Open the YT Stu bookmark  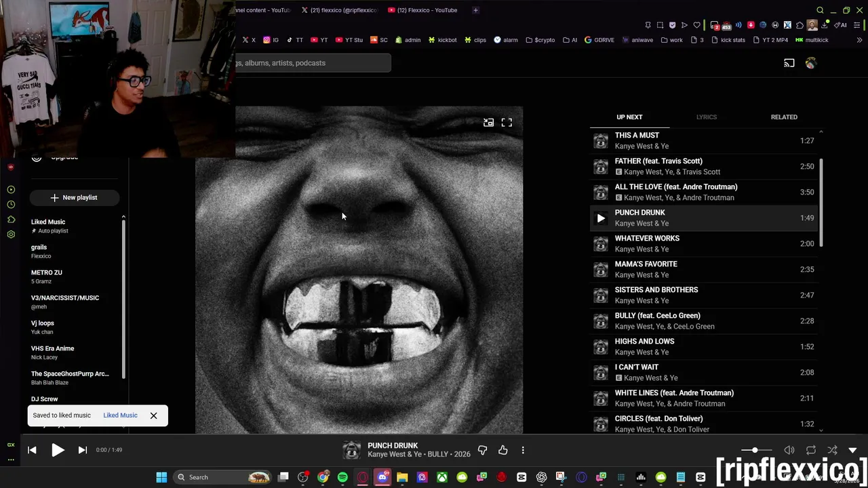350,40
